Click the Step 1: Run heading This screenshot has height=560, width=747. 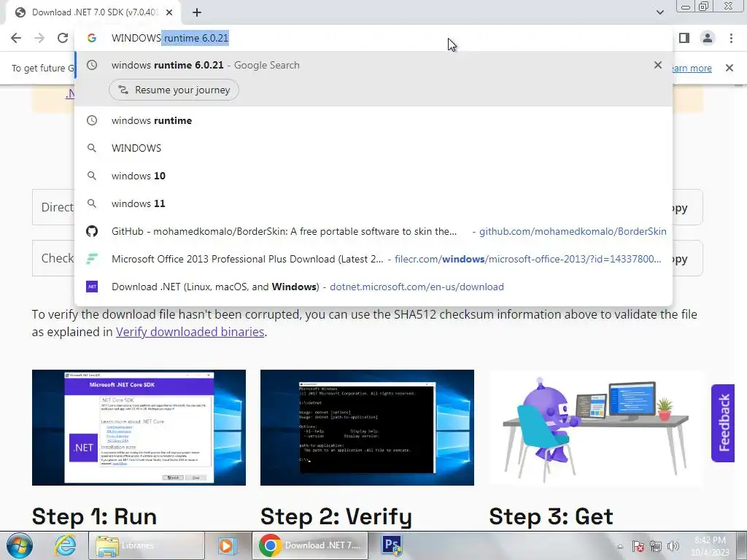click(x=94, y=517)
